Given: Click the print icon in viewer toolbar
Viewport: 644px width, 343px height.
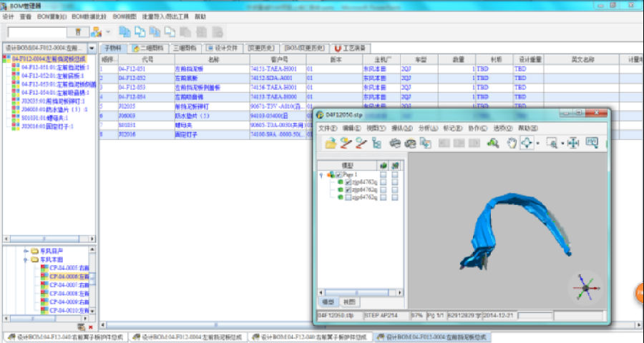Looking at the screenshot, I should point(395,143).
